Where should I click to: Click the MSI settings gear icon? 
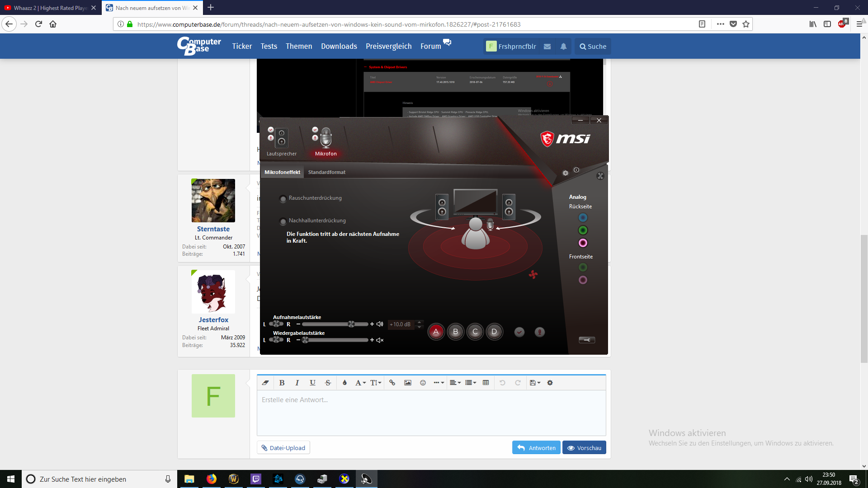coord(565,173)
